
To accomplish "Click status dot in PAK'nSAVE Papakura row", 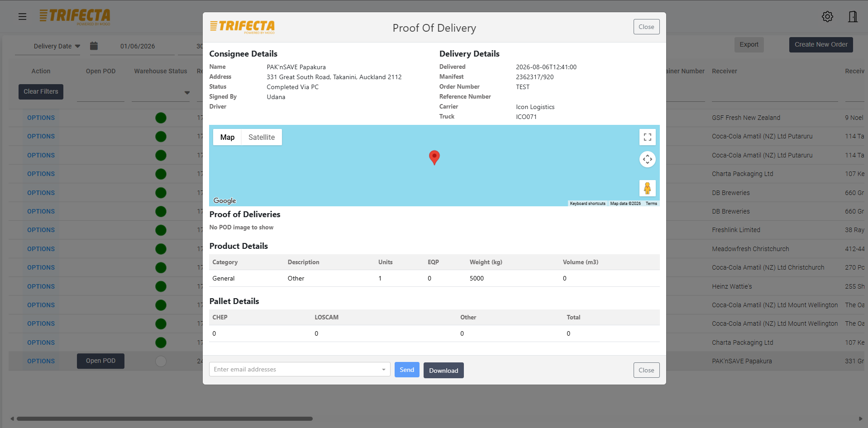I will coord(161,361).
